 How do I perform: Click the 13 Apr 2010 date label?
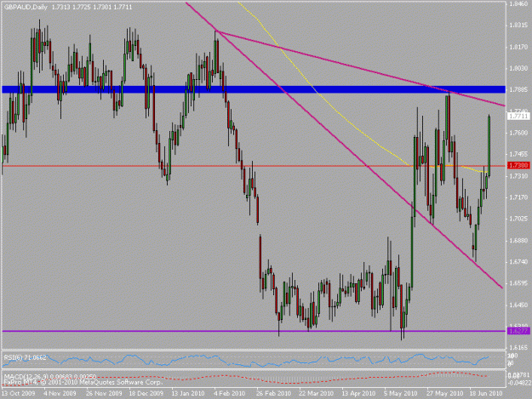pyautogui.click(x=358, y=394)
